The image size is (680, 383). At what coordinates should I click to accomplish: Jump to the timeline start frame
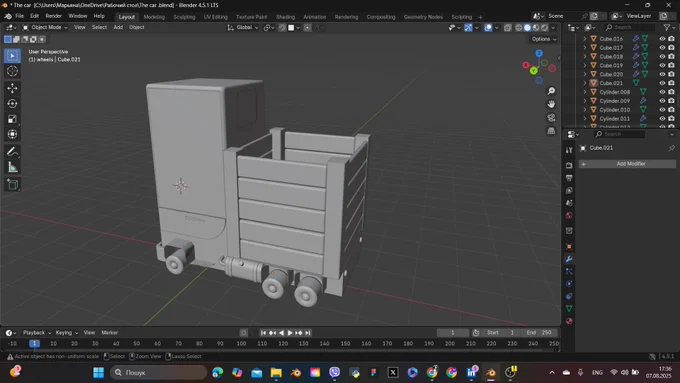(x=263, y=333)
